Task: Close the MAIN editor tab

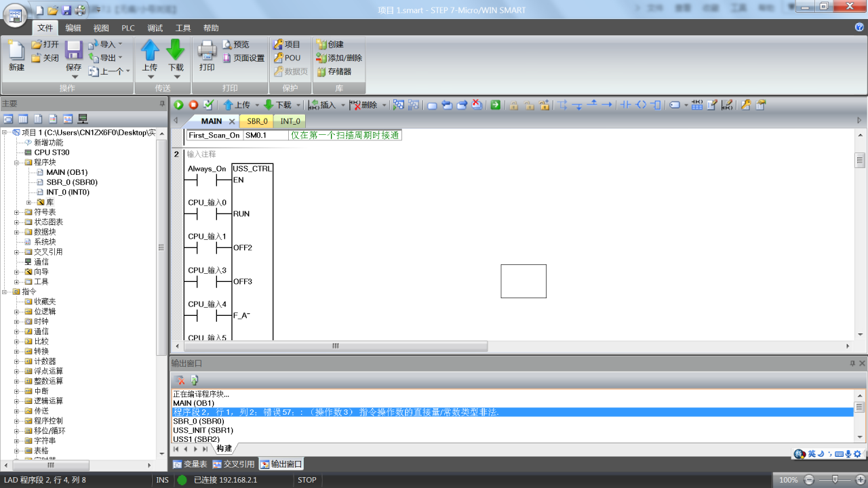Action: (x=231, y=121)
